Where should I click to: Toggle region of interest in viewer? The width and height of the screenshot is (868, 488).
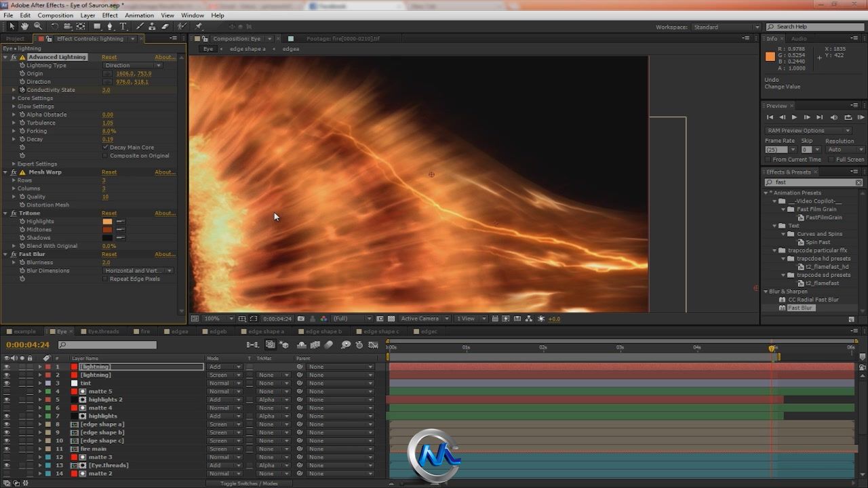click(x=380, y=319)
